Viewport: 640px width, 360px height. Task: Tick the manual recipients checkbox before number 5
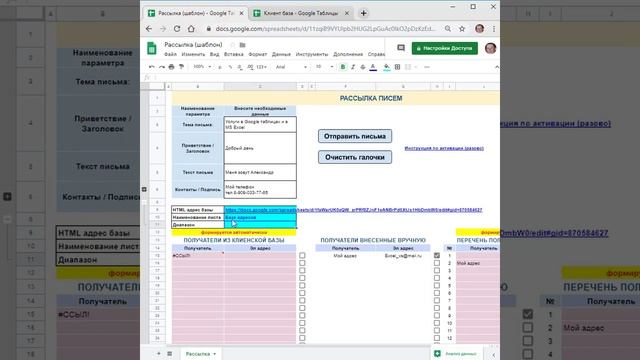[437, 285]
